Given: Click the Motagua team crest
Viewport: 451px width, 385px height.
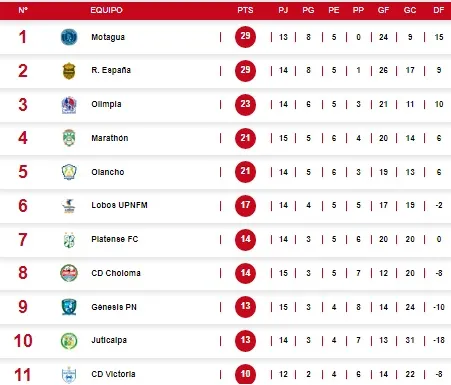Looking at the screenshot, I should point(69,37).
